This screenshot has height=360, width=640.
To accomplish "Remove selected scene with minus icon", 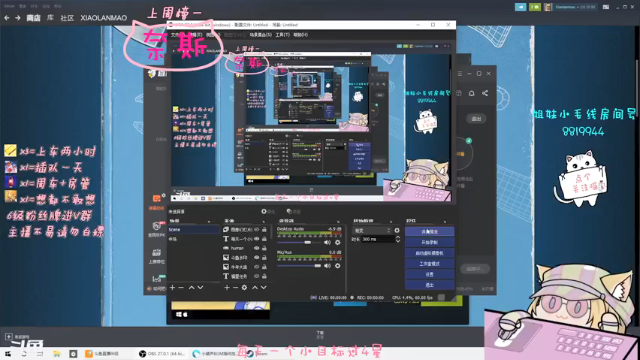I will coord(181,287).
